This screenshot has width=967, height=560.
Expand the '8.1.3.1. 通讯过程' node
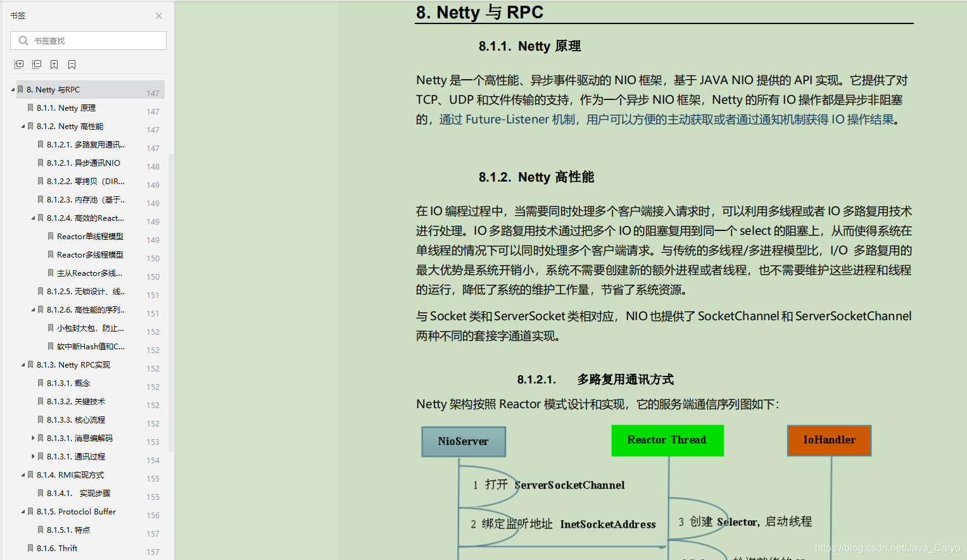tap(34, 456)
